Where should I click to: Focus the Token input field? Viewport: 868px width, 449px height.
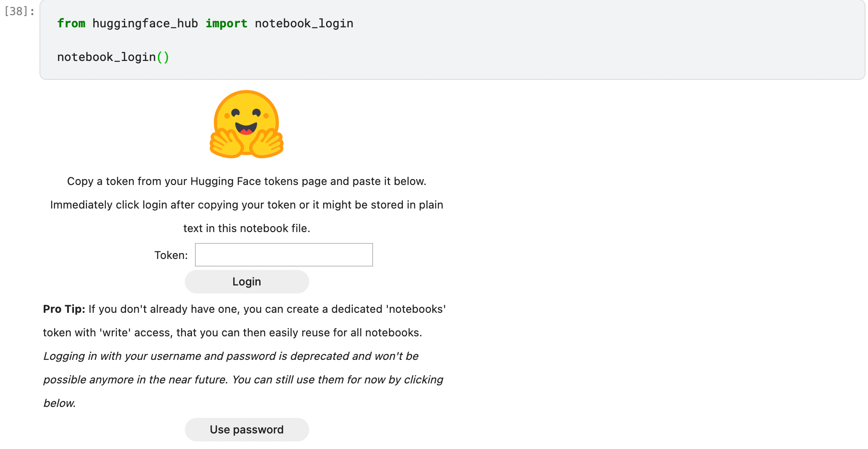(284, 255)
